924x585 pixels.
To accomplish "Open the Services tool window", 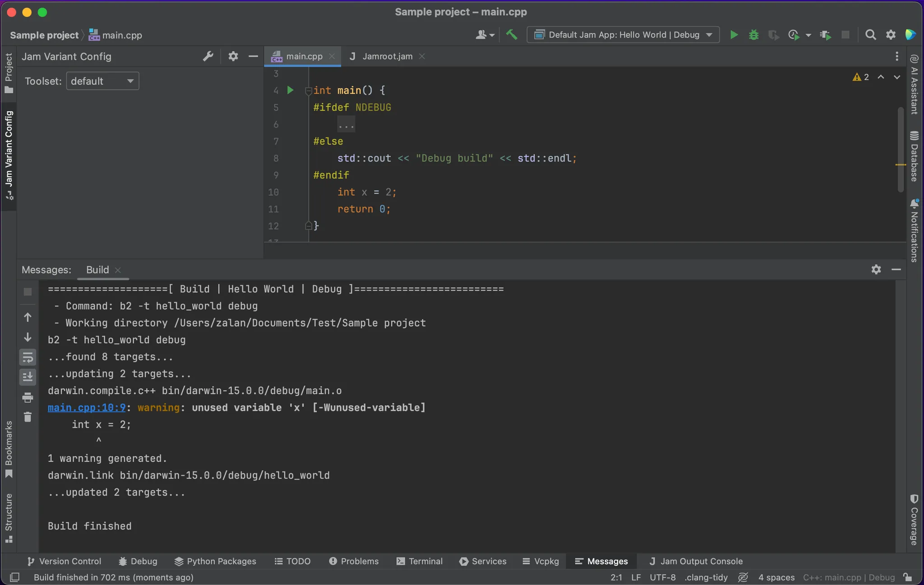I will pos(483,561).
